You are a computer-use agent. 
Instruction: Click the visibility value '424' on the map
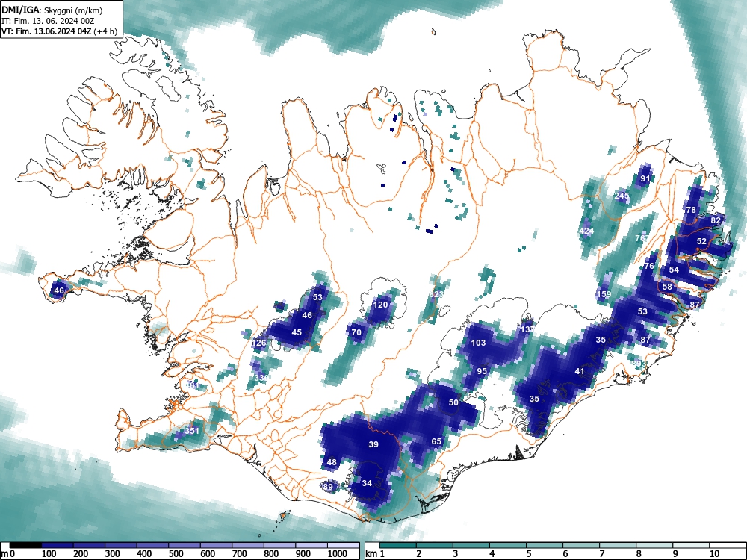click(x=586, y=231)
